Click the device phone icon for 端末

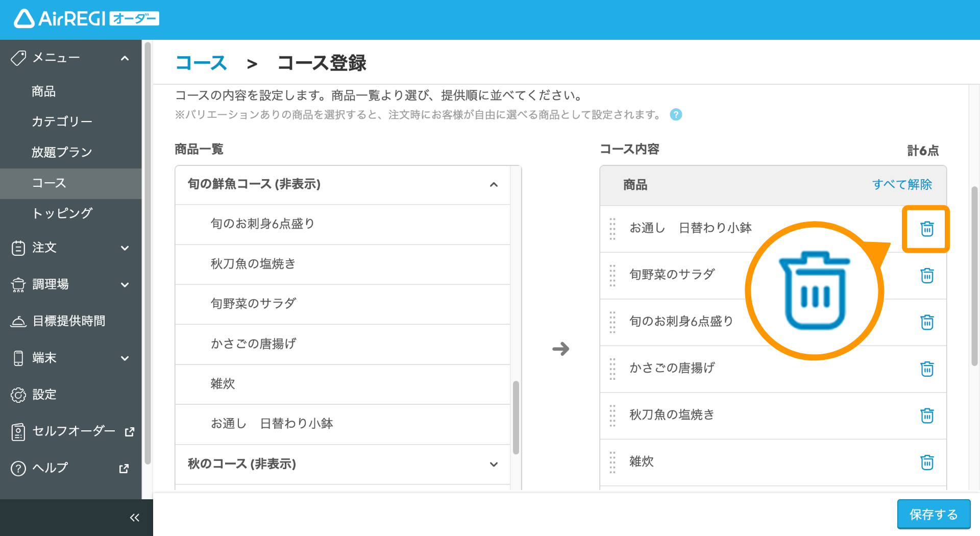[x=18, y=358]
